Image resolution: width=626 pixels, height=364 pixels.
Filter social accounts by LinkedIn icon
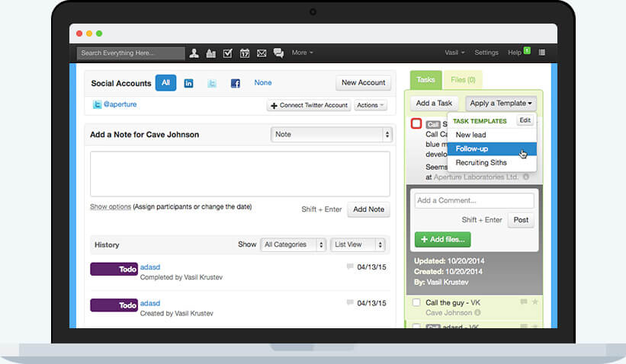188,83
